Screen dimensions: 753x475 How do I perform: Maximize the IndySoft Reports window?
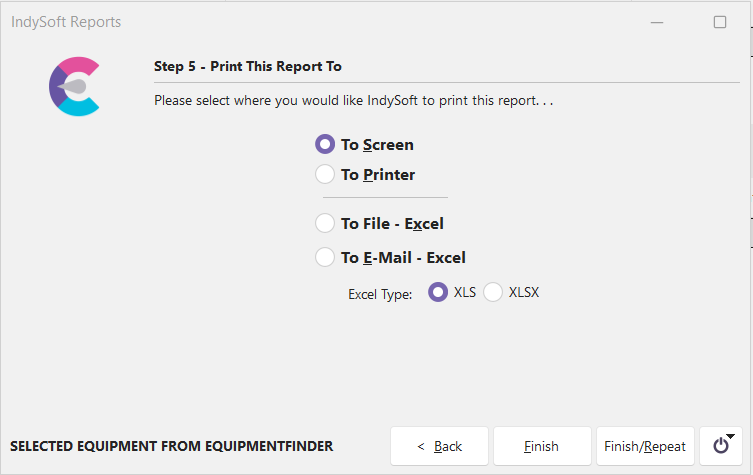point(720,22)
